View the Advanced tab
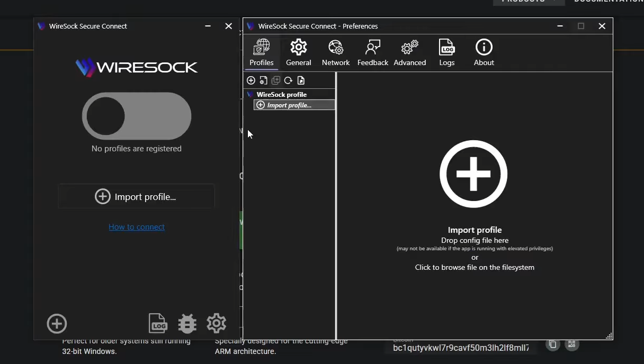 (409, 52)
